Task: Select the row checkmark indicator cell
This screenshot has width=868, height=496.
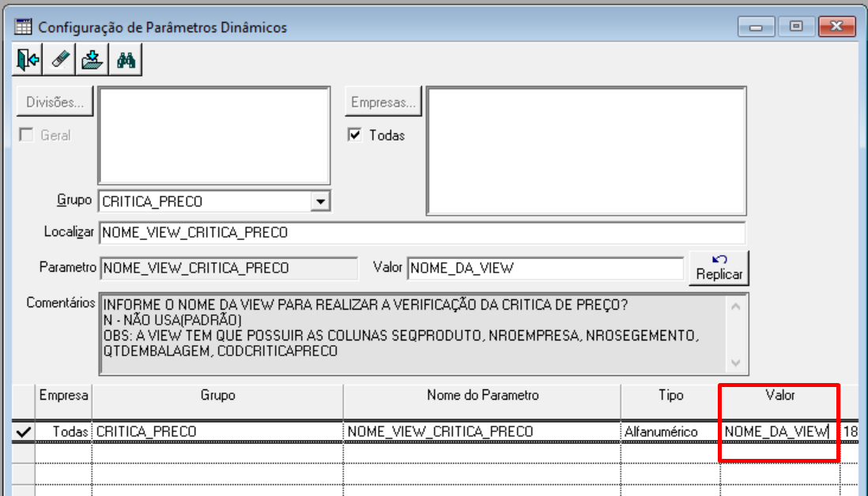Action: 23,432
